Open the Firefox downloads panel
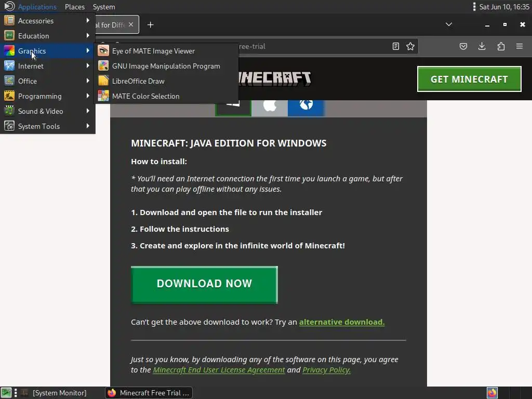Viewport: 532px width, 399px height. (482, 46)
